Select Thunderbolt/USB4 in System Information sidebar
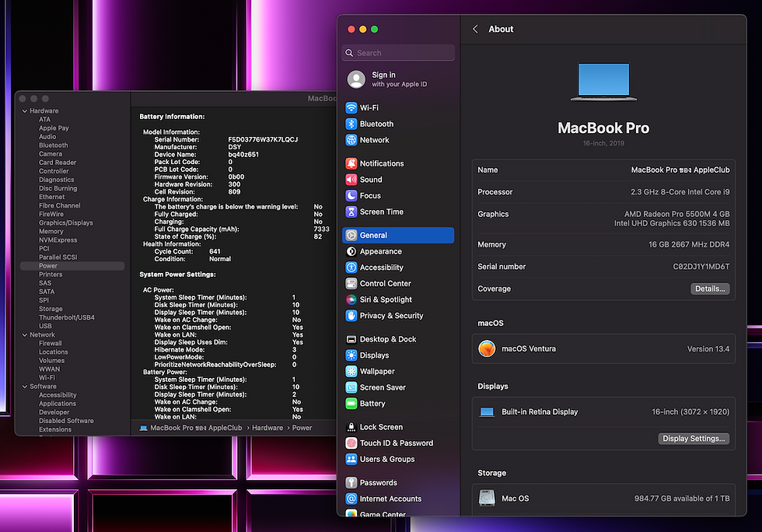This screenshot has width=762, height=532. [x=67, y=317]
